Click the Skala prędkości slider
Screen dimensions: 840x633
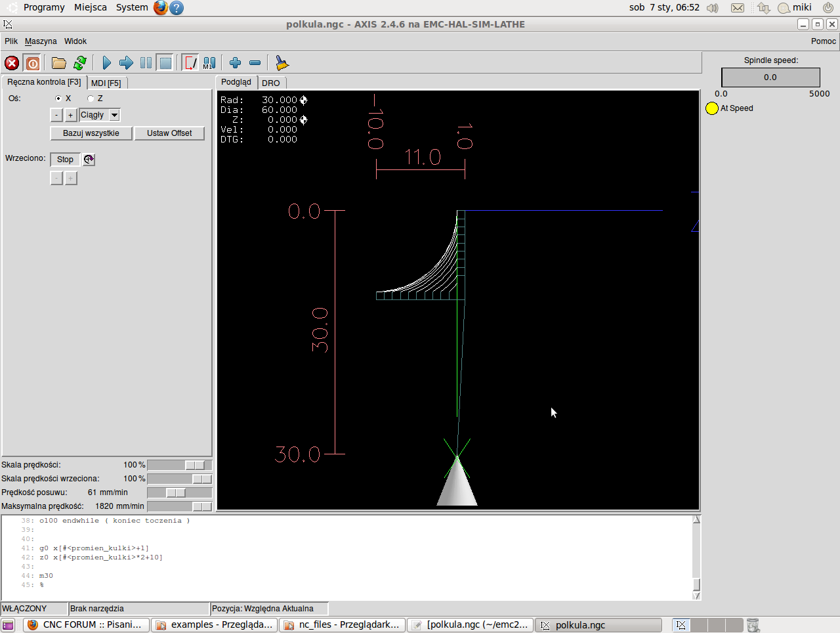pos(180,465)
